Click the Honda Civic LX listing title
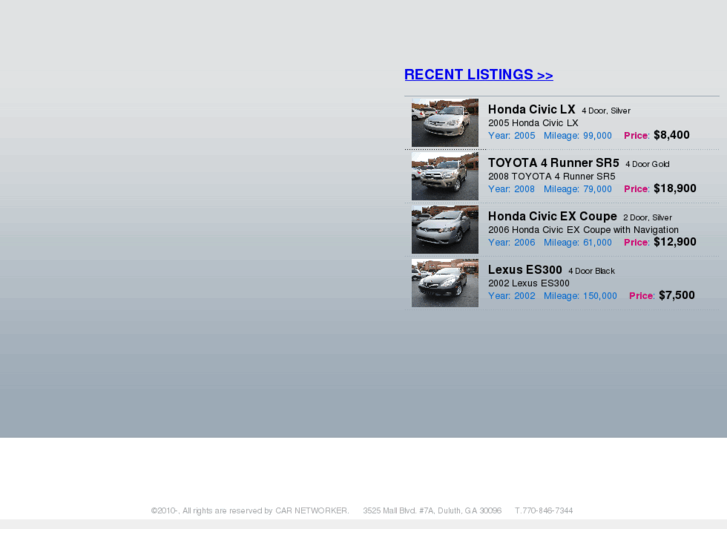The image size is (727, 545). click(531, 109)
